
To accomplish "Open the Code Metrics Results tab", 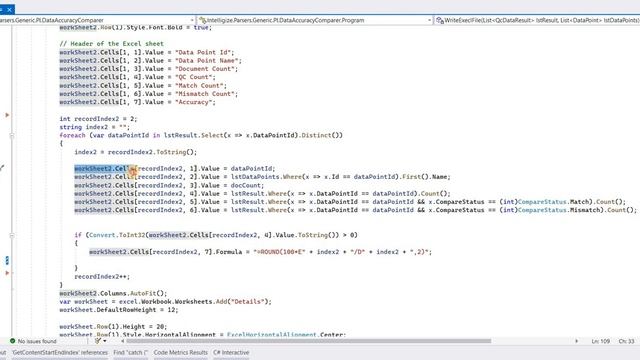I will click(180, 353).
